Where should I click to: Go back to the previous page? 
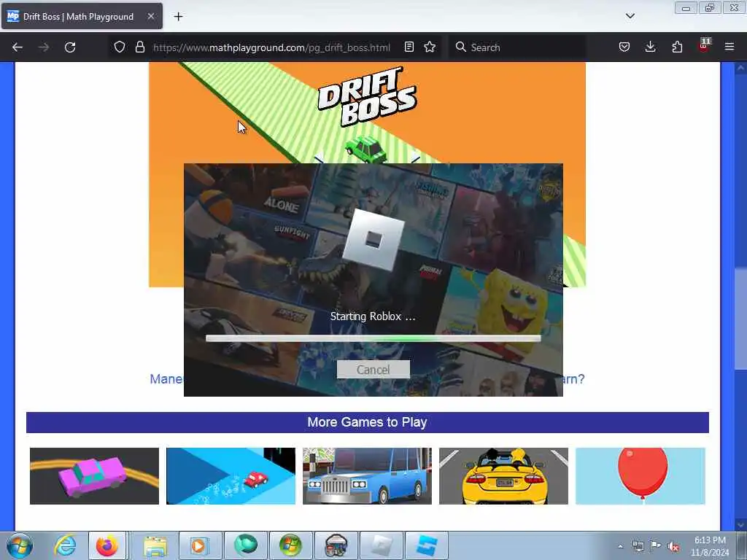18,47
